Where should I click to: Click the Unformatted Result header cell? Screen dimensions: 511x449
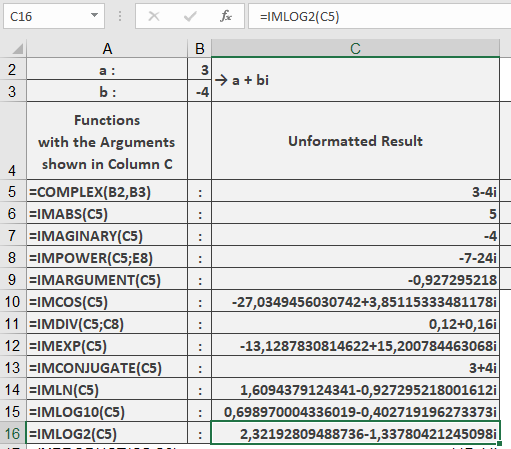click(355, 141)
